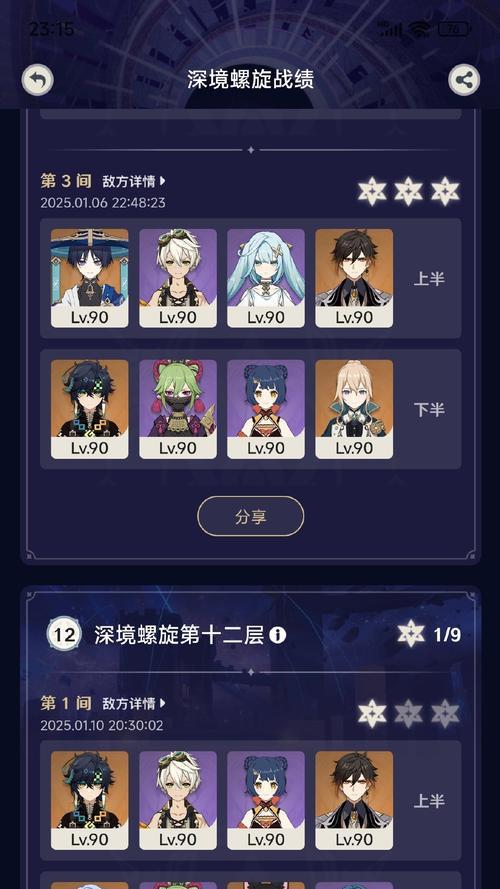Tap the last greyed star in 第1间
Image resolution: width=500 pixels, height=889 pixels.
click(445, 714)
